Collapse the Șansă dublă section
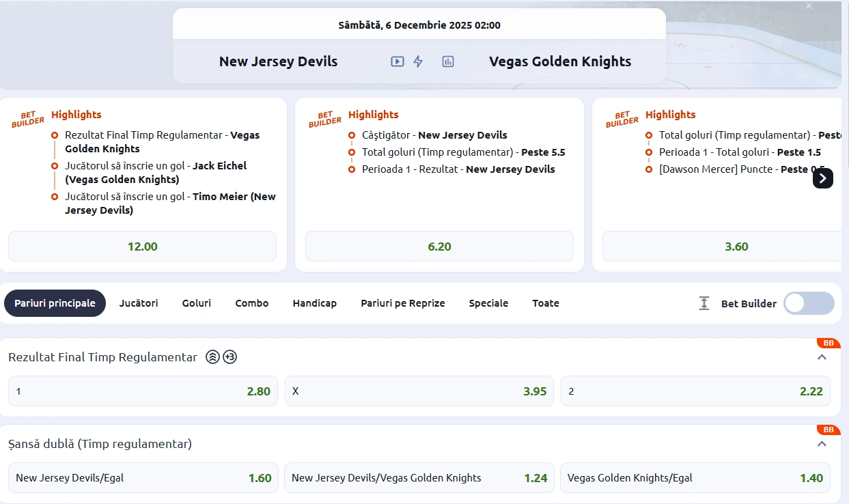 822,444
